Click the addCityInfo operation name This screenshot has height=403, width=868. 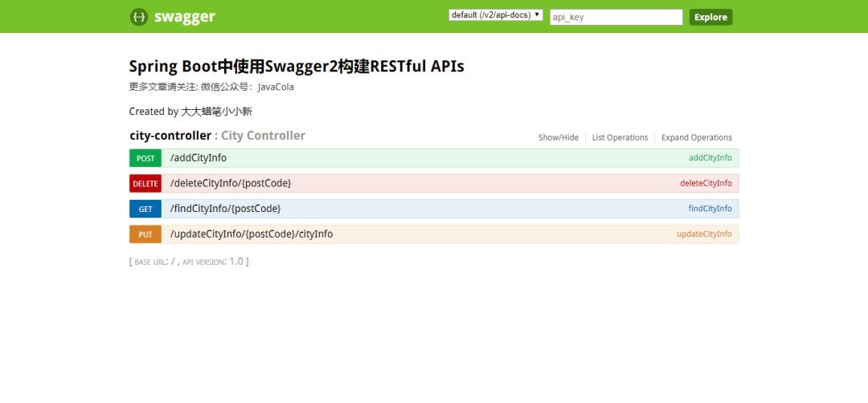(x=710, y=158)
